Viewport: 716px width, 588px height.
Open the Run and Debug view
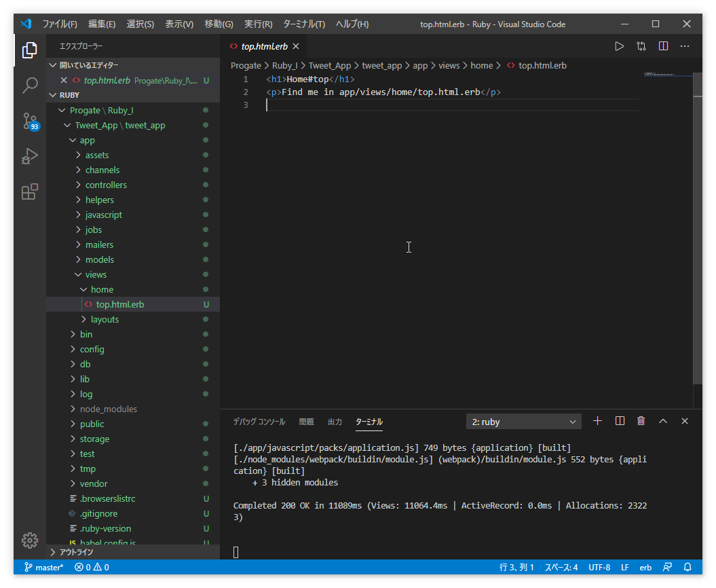[x=30, y=157]
